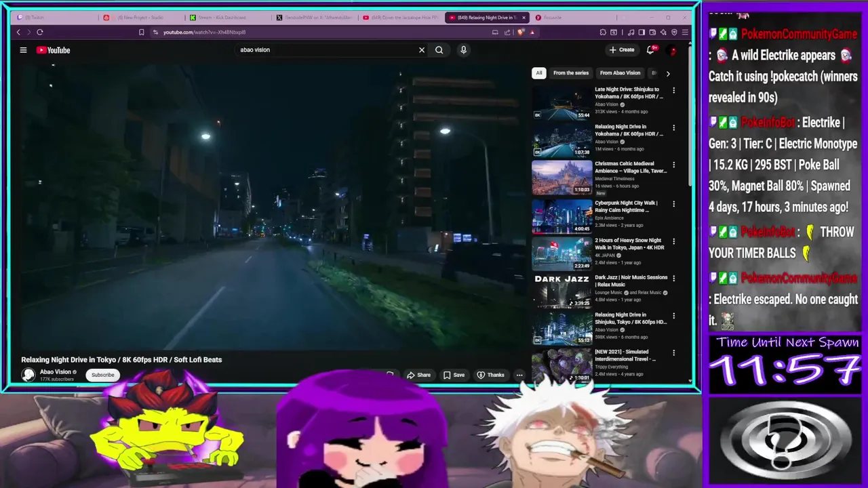868x488 pixels.
Task: Switch to the 'New Project - Studio' browser tab
Action: click(142, 18)
